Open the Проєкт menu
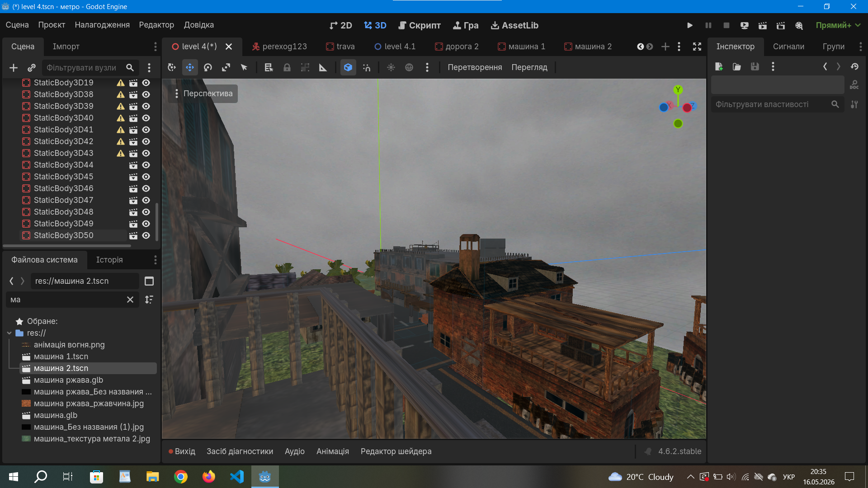 coord(52,25)
